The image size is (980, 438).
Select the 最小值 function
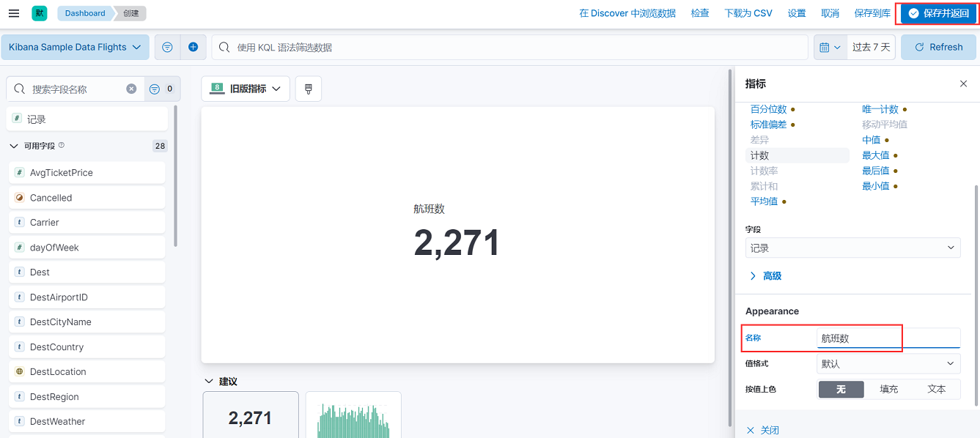875,186
